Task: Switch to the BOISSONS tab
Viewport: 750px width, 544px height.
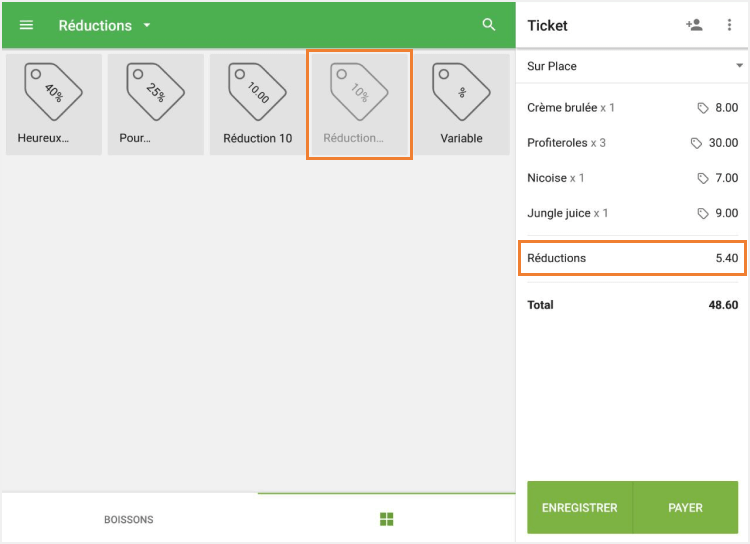Action: point(129,519)
